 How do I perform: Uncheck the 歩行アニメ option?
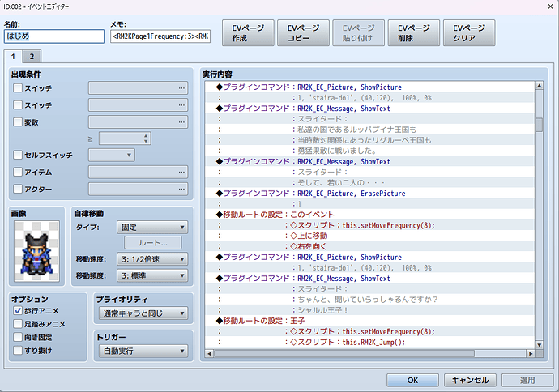point(18,311)
